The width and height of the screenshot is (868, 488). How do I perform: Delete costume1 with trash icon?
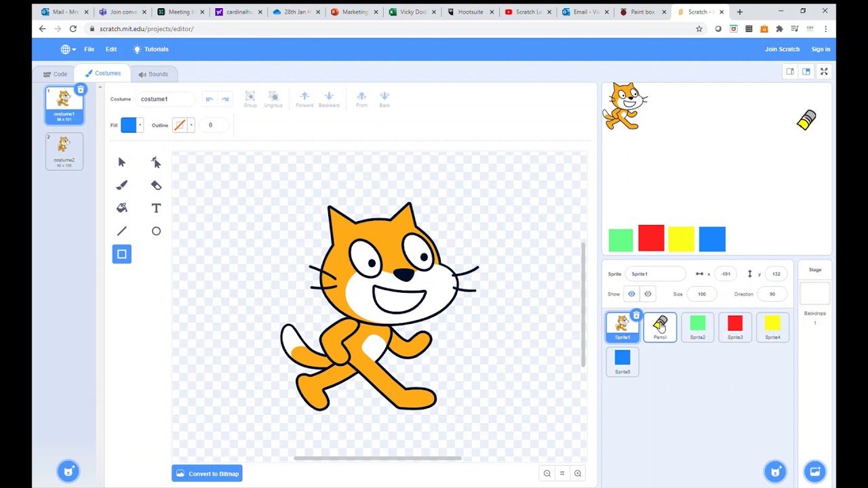[81, 89]
